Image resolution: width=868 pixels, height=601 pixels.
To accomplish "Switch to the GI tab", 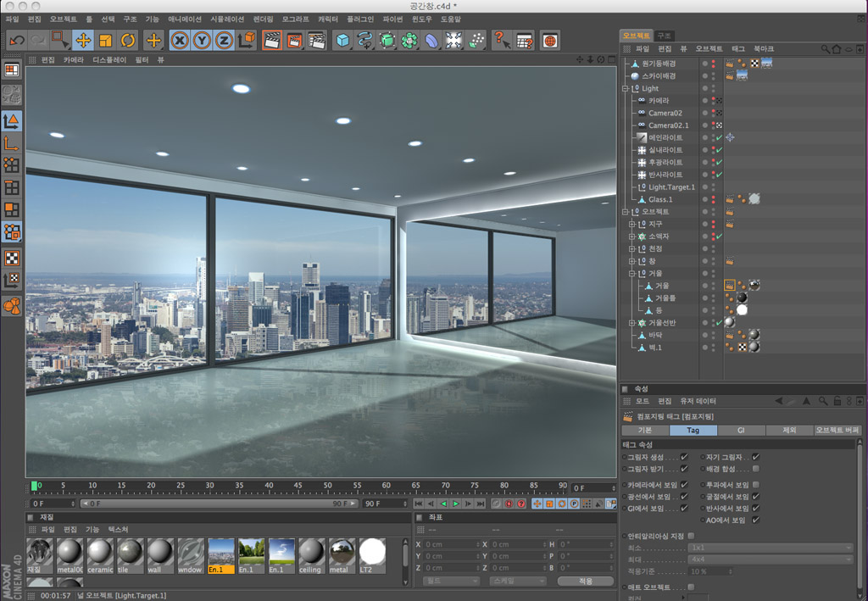I will pyautogui.click(x=740, y=431).
